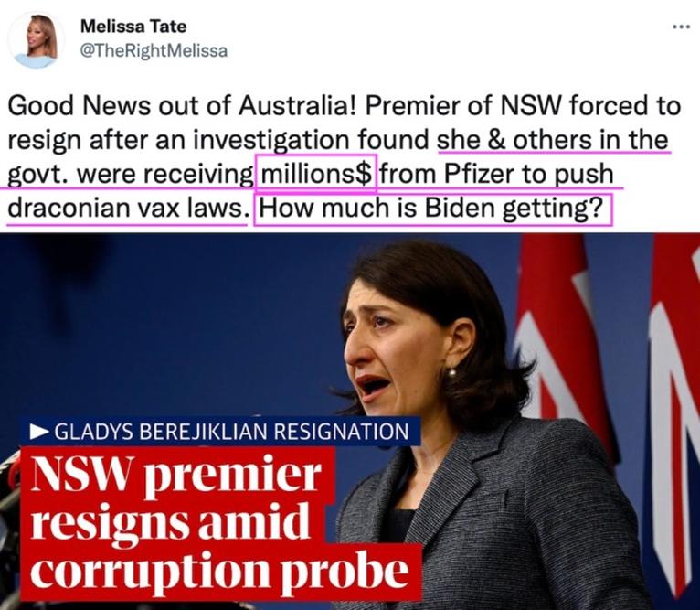The image size is (700, 610).
Task: Click the play triangle in blue banner
Action: point(39,432)
